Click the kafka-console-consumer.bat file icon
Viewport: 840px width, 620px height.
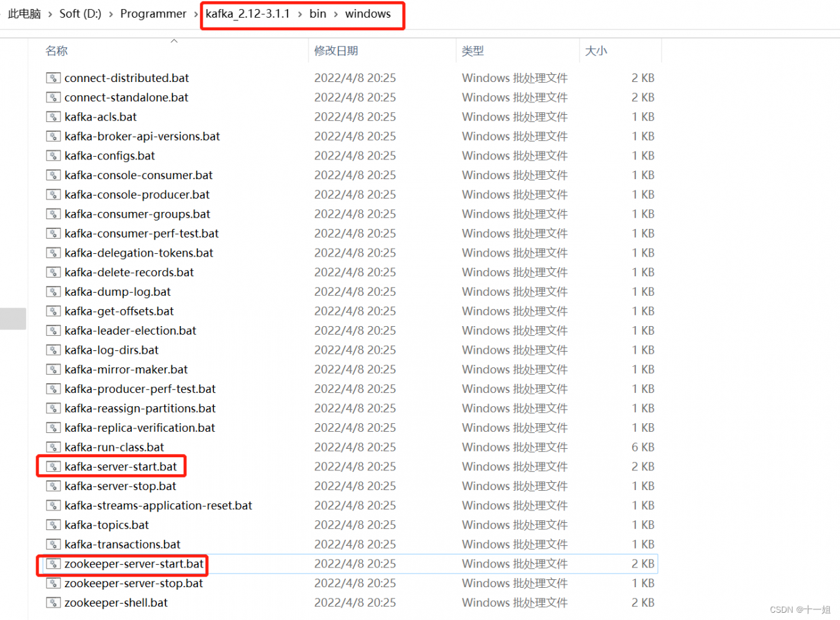point(53,175)
